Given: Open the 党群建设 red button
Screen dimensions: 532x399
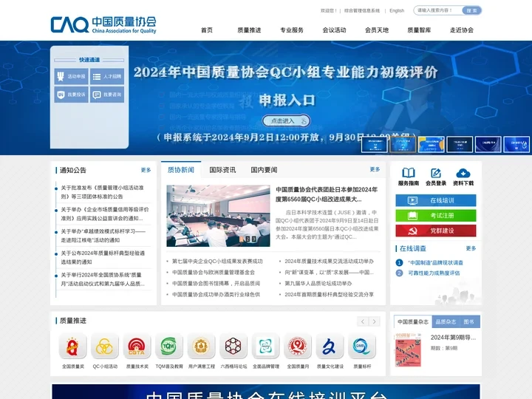Looking at the screenshot, I should tap(436, 231).
